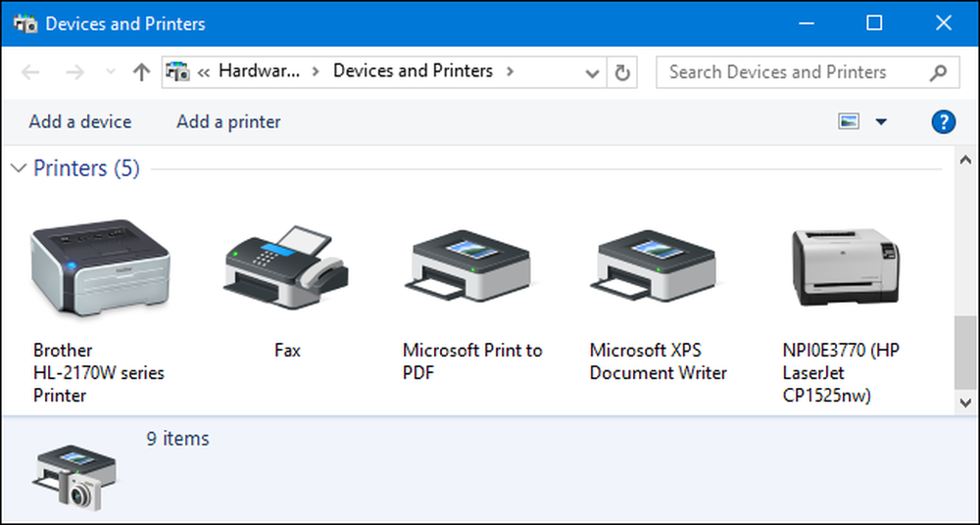Select the HP LaserJet CP1525nw printer icon

(846, 266)
